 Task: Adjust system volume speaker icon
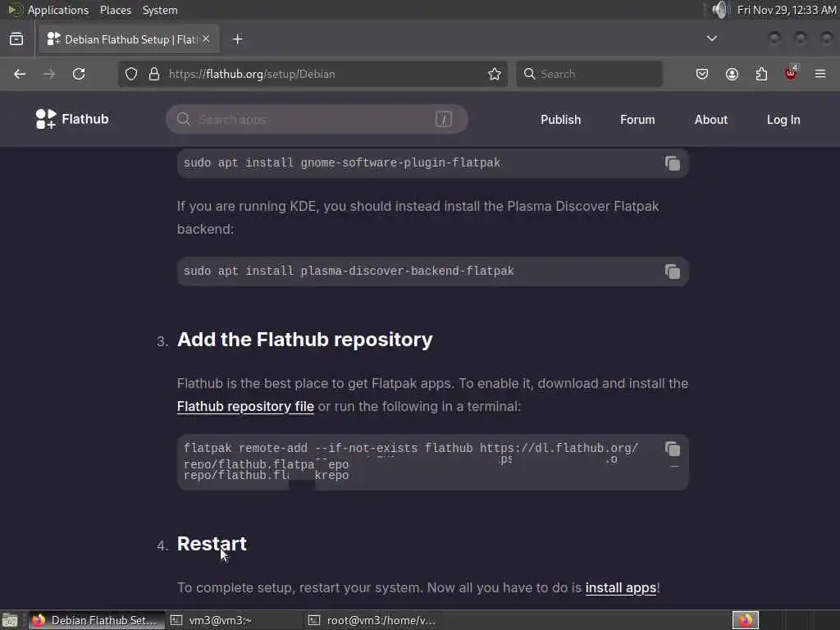pos(721,10)
